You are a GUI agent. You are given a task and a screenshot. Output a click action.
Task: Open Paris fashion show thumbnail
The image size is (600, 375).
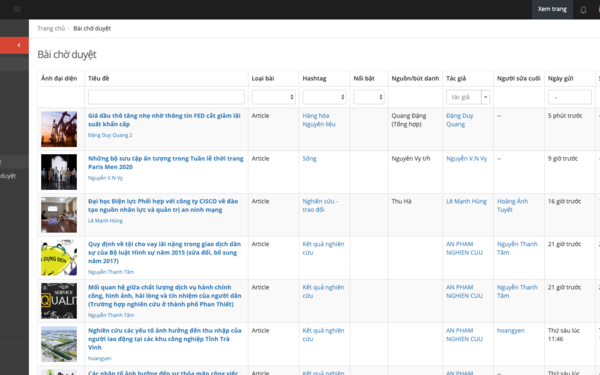click(59, 172)
